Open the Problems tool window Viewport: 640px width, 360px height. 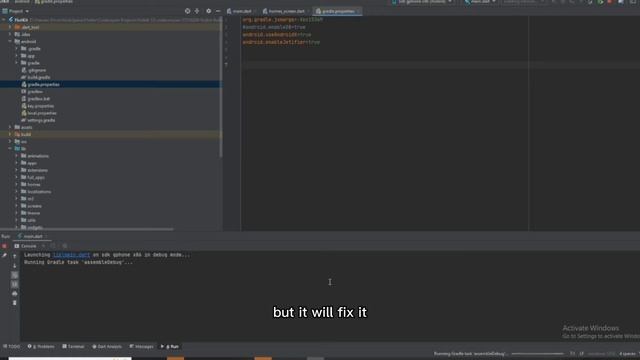[x=41, y=347]
